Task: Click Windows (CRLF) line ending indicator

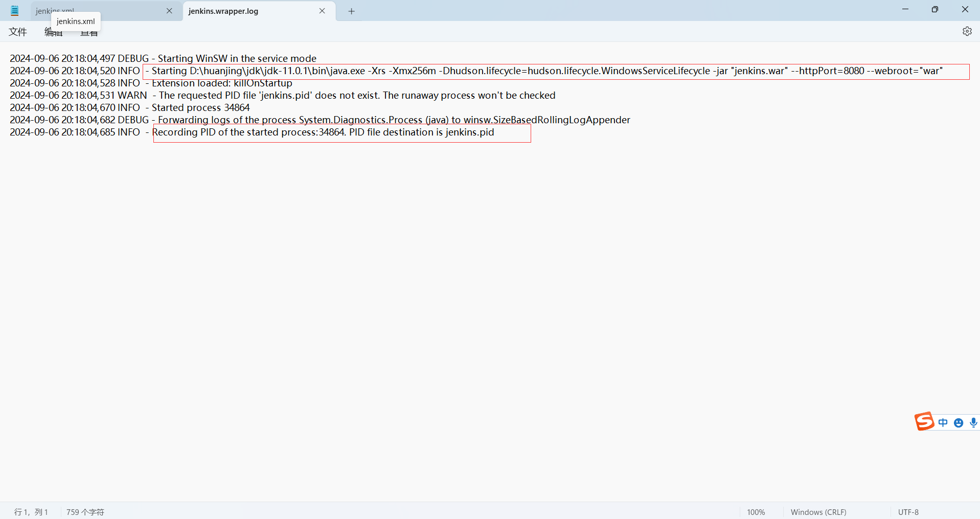Action: pyautogui.click(x=818, y=512)
